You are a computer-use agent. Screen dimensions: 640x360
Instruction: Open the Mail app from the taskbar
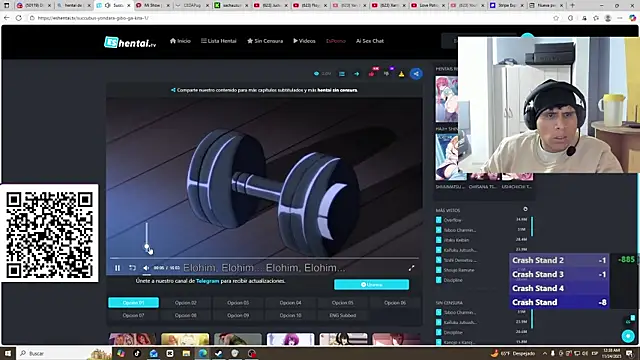pos(153,353)
